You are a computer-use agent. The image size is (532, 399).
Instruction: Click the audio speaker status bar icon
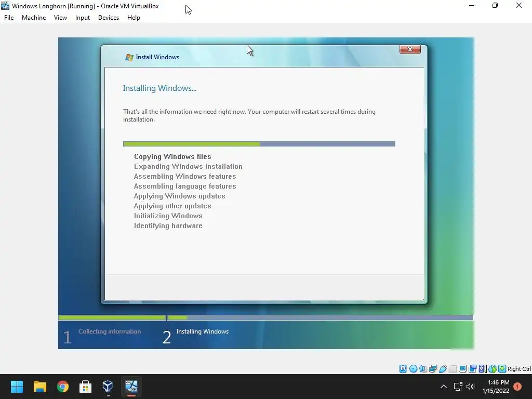[423, 368]
